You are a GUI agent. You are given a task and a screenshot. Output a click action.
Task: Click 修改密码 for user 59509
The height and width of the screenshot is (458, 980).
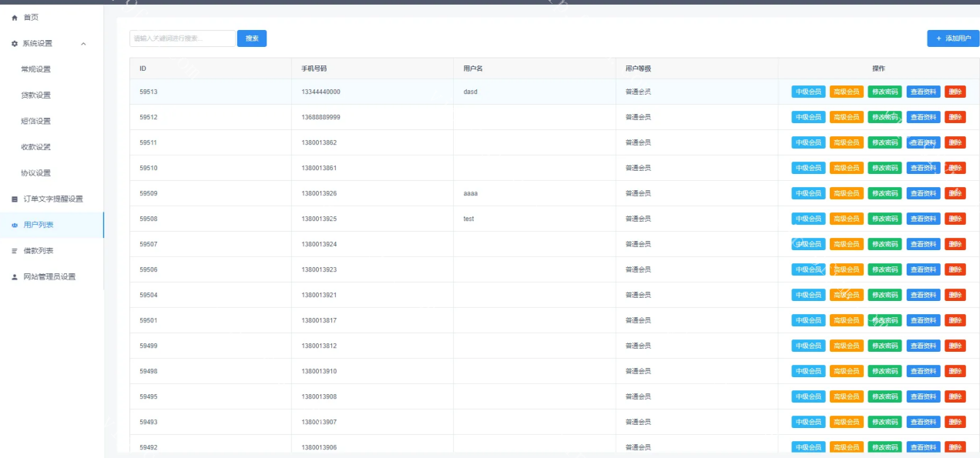[x=884, y=194]
